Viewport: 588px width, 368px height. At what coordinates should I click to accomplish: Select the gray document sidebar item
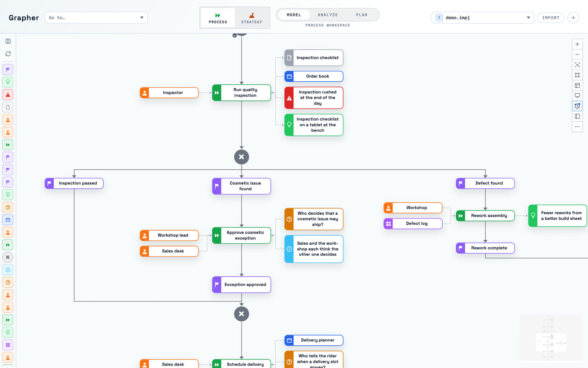pos(8,107)
